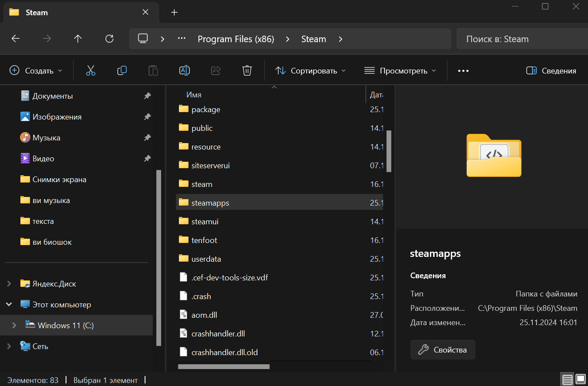Click the aom.dll file icon
Viewport: 588px width, 386px height.
point(184,315)
